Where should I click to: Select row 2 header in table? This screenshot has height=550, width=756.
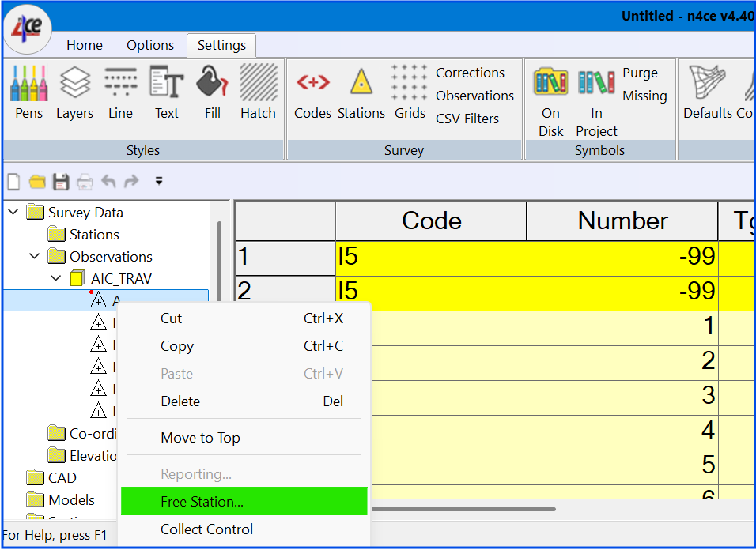(x=285, y=293)
